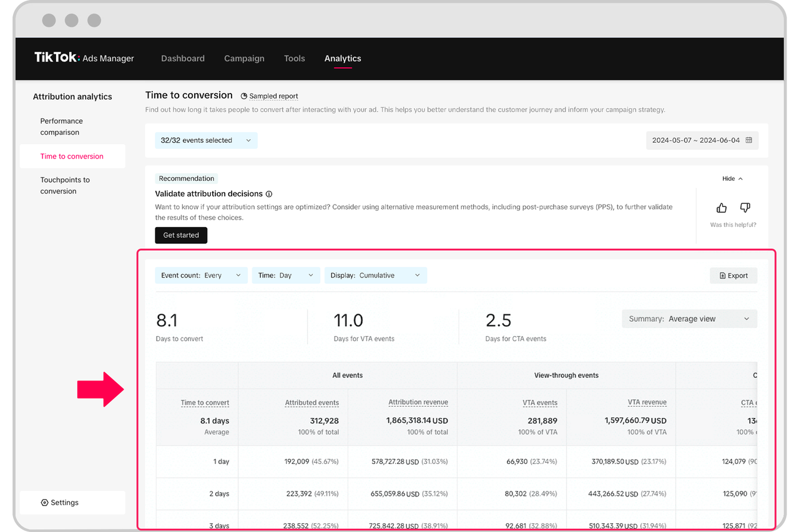
Task: Open the Time: Day dropdown
Action: 286,275
